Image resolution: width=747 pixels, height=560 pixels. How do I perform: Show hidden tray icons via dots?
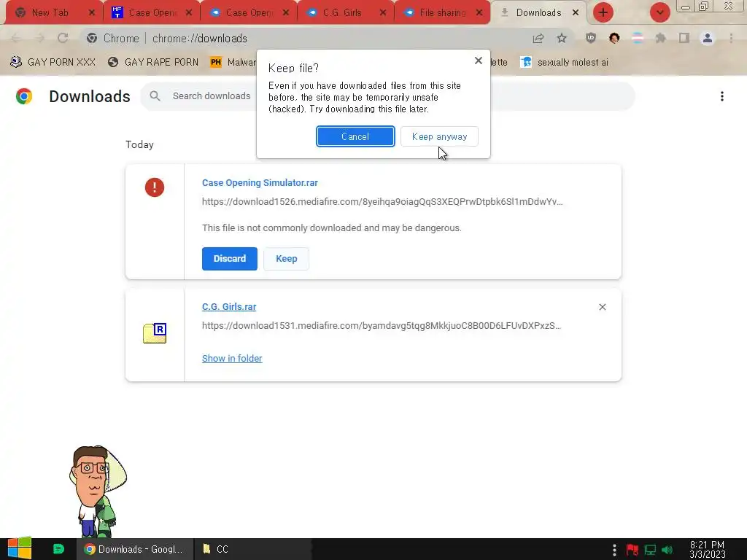click(x=614, y=550)
